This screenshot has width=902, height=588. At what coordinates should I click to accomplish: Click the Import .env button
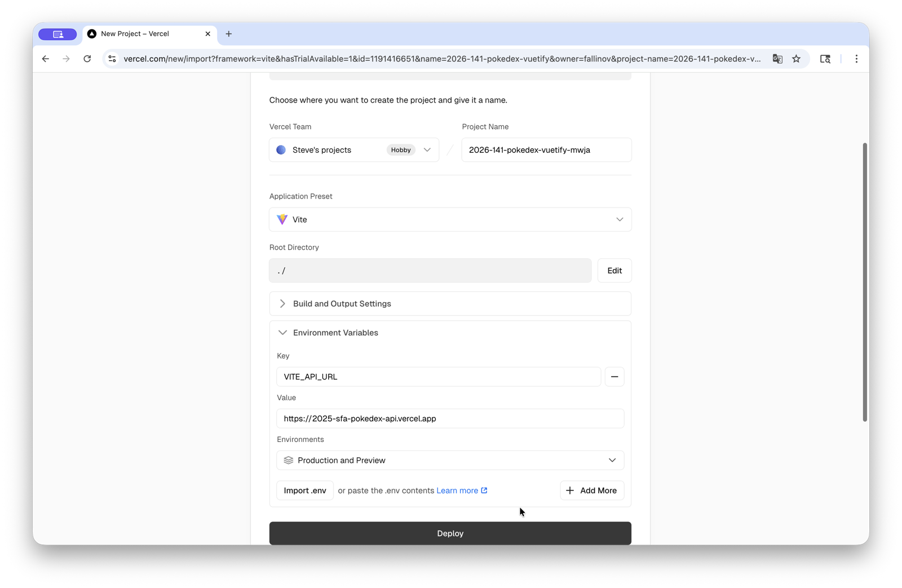[x=304, y=490]
